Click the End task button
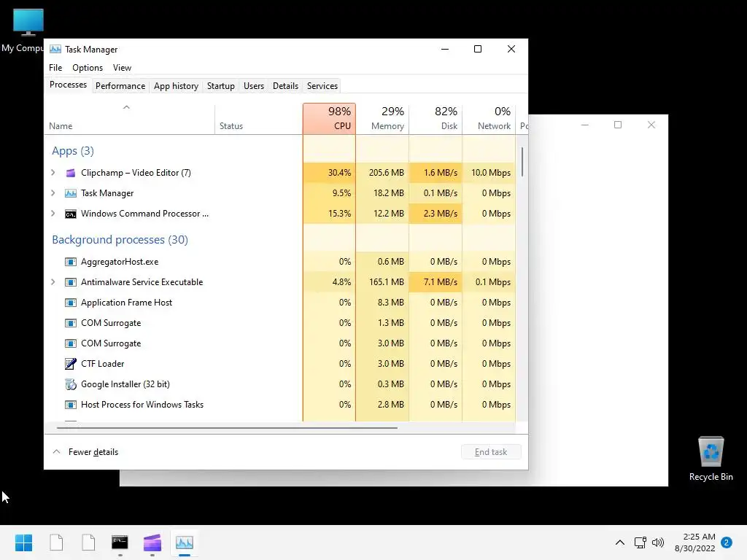The image size is (747, 560). pos(491,452)
